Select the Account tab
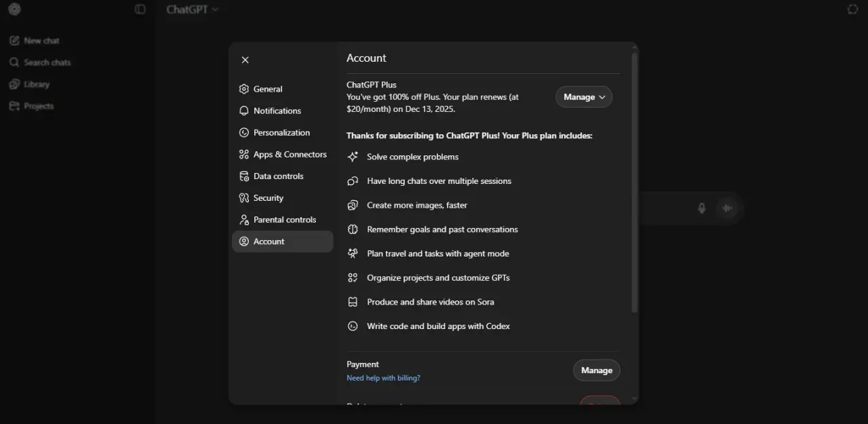Viewport: 868px width, 424px height. pos(283,242)
